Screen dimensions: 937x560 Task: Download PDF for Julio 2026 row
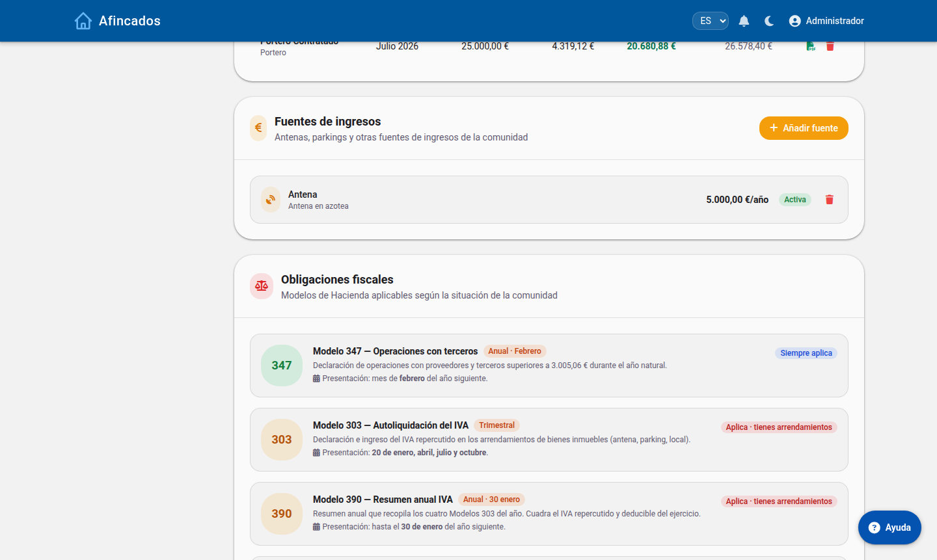[x=811, y=46]
